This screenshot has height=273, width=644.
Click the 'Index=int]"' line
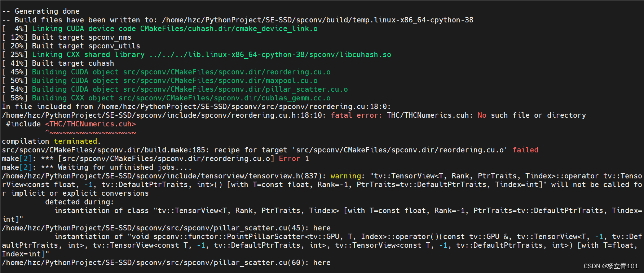click(26, 254)
